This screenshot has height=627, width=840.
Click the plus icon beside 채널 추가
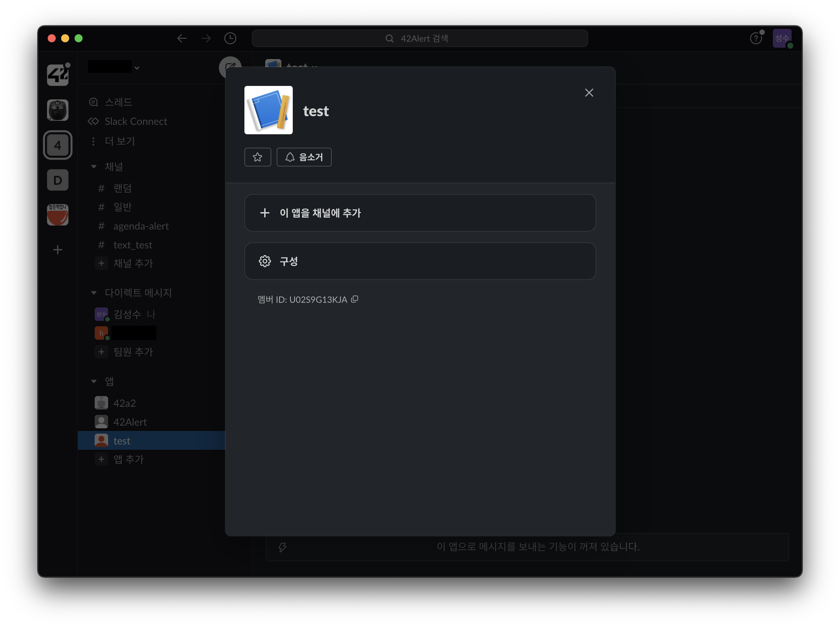coord(101,263)
